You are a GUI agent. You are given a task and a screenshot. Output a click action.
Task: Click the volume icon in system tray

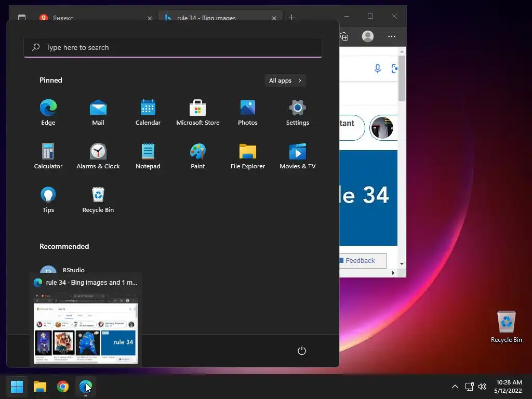(482, 387)
